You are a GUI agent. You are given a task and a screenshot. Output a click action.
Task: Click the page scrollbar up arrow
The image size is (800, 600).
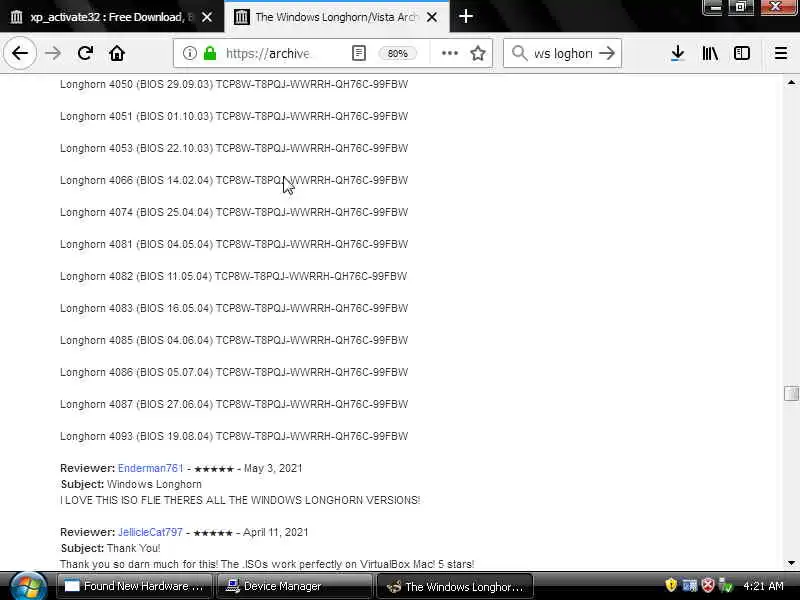coord(791,82)
